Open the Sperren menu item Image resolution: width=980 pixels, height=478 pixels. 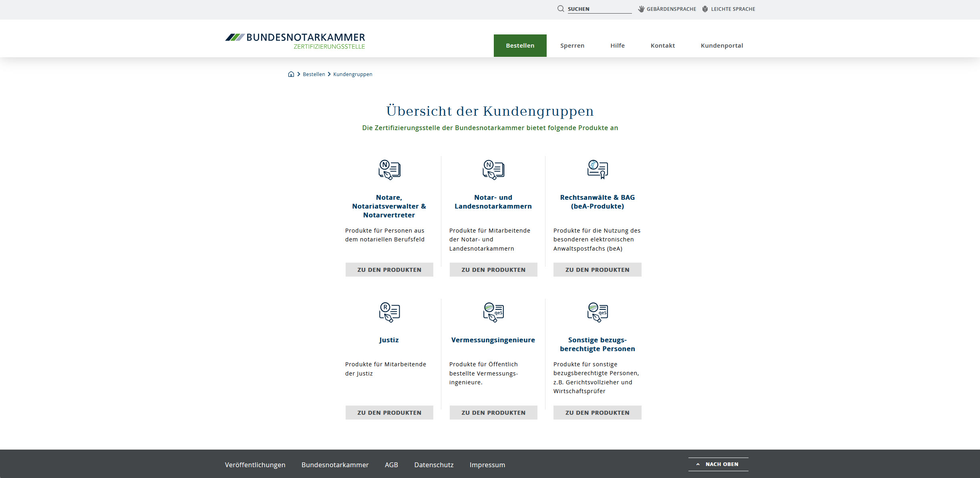point(572,46)
